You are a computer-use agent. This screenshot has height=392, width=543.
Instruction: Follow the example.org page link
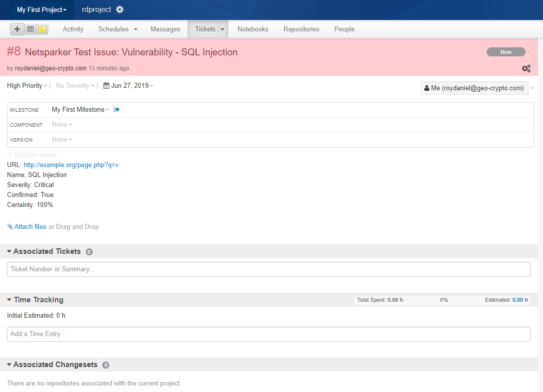pyautogui.click(x=70, y=165)
